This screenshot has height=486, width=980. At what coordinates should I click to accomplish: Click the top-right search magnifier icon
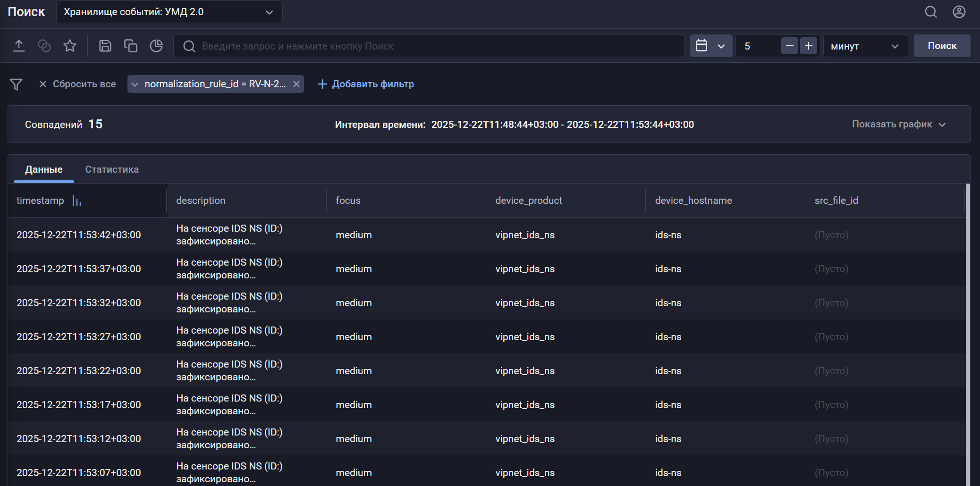coord(931,12)
